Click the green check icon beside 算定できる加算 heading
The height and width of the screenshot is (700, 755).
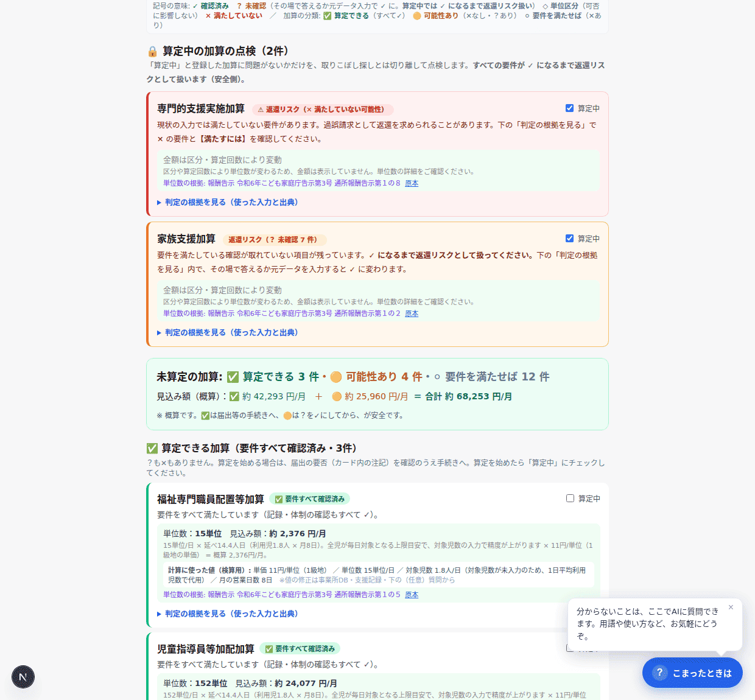point(152,449)
